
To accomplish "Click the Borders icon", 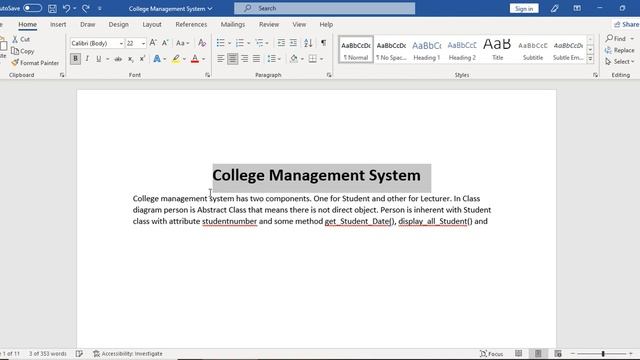I will pos(313,59).
